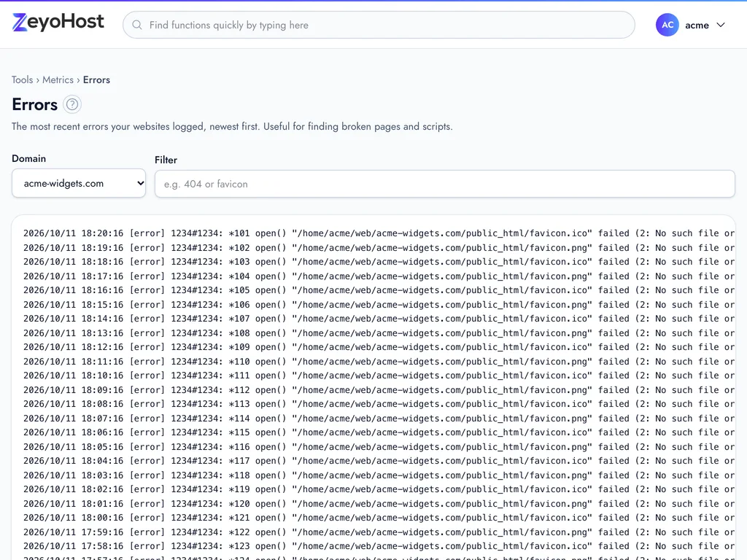Select the log line with request *104
The height and width of the screenshot is (560, 747).
379,276
